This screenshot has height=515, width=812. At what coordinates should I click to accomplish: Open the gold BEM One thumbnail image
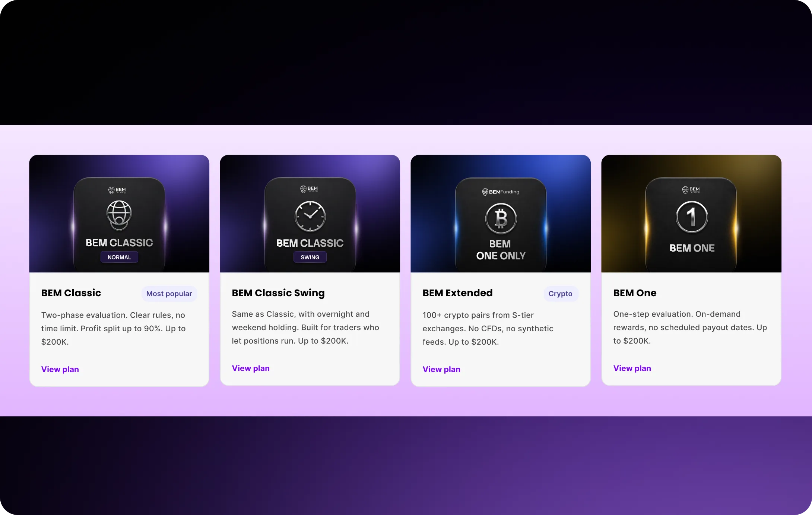point(691,214)
